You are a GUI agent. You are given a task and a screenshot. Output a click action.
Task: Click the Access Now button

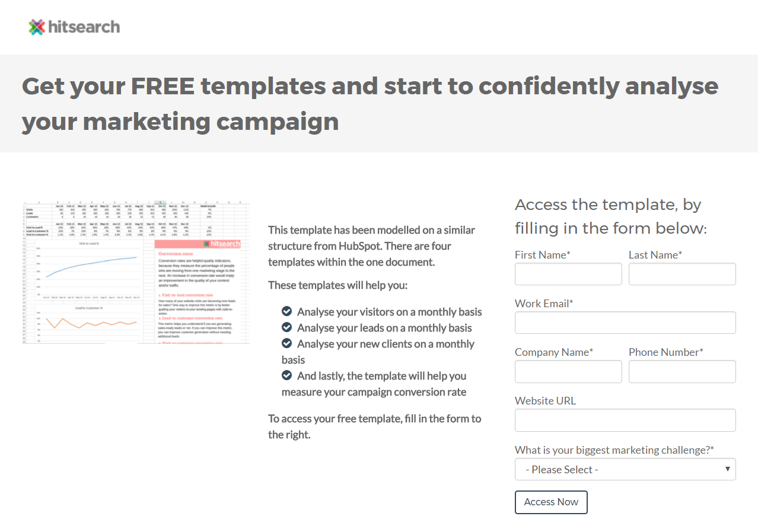550,502
